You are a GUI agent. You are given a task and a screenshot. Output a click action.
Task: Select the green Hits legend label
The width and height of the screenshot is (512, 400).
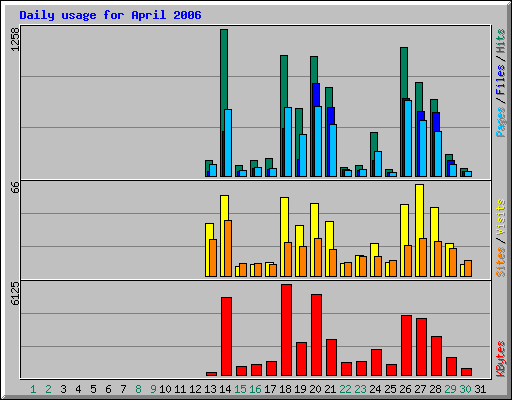500,41
